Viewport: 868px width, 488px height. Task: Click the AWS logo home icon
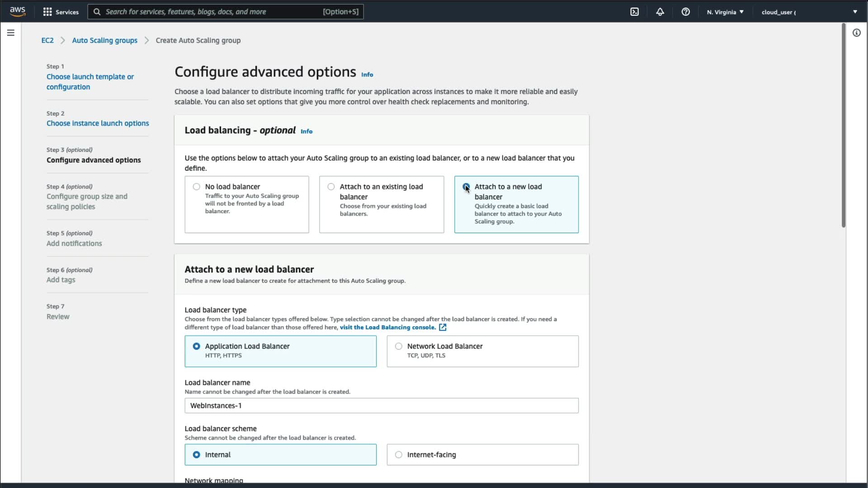pyautogui.click(x=17, y=11)
